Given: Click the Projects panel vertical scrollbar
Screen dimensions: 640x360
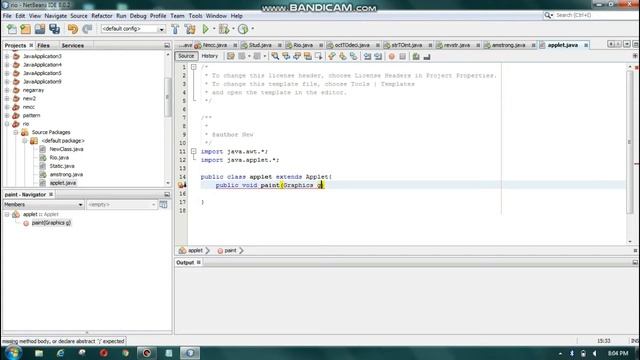Looking at the screenshot, I should (168, 96).
